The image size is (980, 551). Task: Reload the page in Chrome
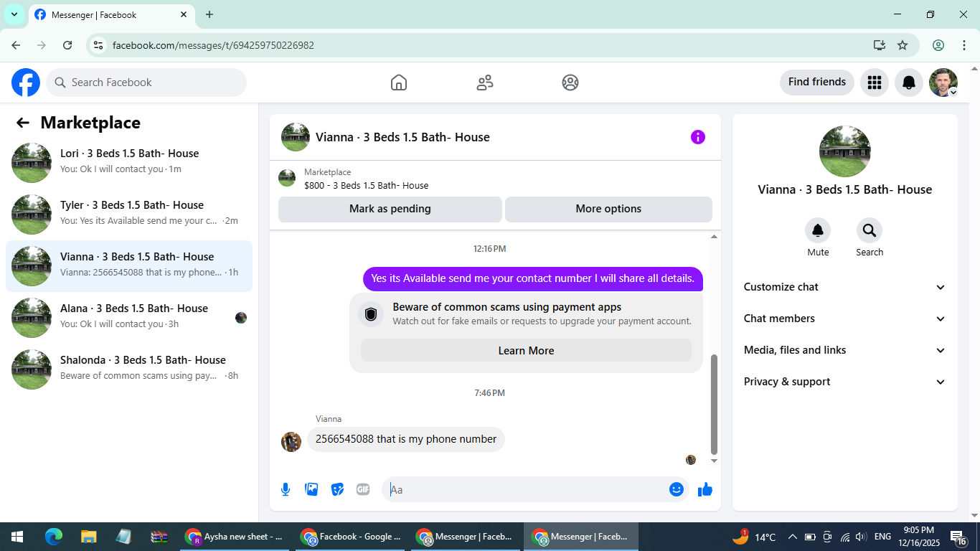(x=67, y=45)
